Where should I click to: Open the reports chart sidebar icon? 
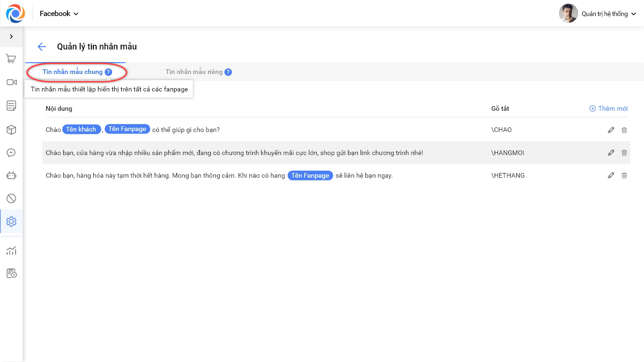[11, 251]
